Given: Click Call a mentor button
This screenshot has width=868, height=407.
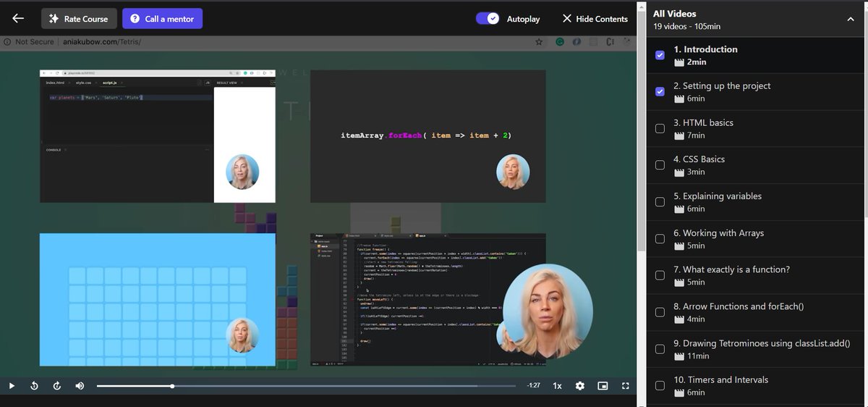Looking at the screenshot, I should tap(162, 19).
